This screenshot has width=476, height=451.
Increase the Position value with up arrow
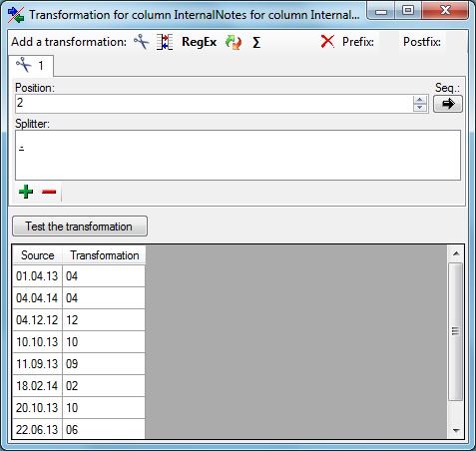(420, 100)
